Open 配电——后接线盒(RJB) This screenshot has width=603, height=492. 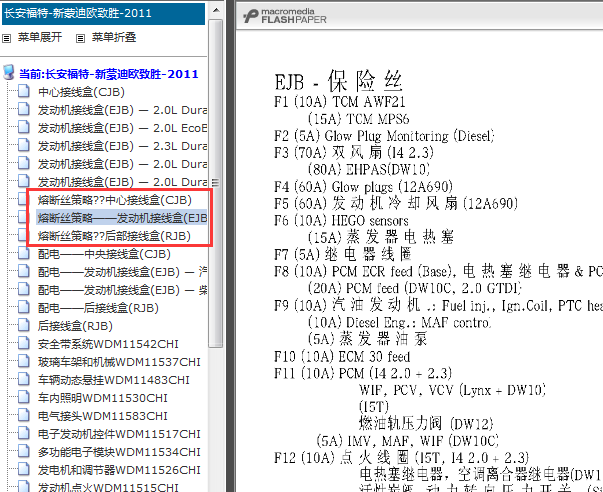98,308
